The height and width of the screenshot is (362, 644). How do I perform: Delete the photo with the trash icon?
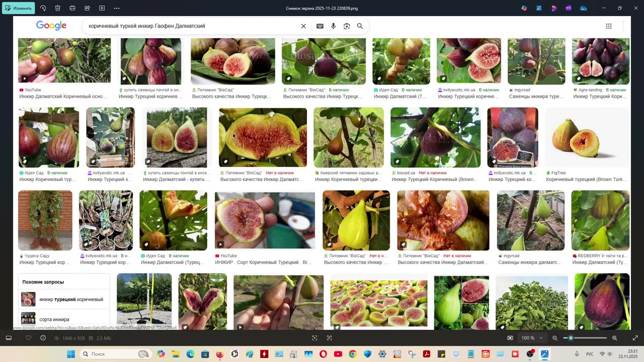[x=58, y=8]
